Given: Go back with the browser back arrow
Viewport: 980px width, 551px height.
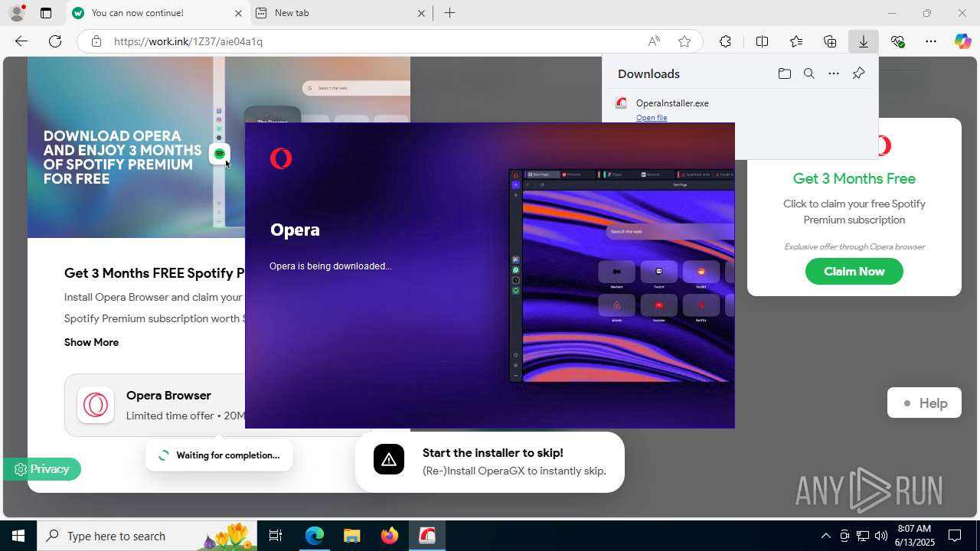Looking at the screenshot, I should 21,41.
